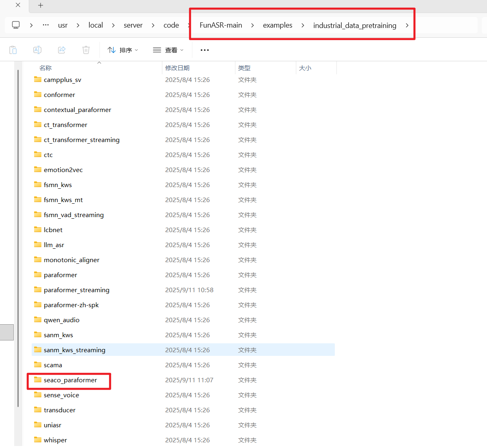Select the whisper folder name

[x=55, y=440]
